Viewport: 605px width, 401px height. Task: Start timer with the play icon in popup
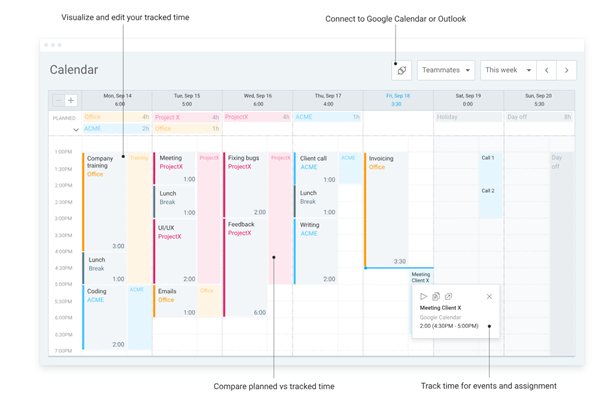424,297
